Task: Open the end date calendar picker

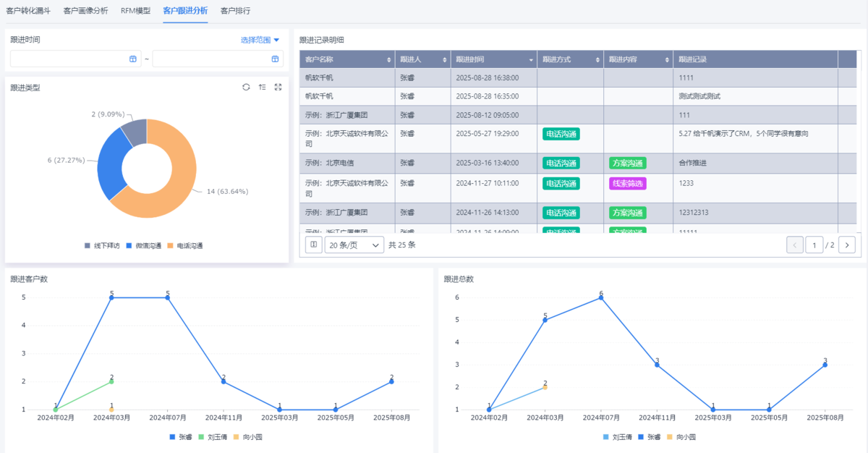Action: point(275,59)
